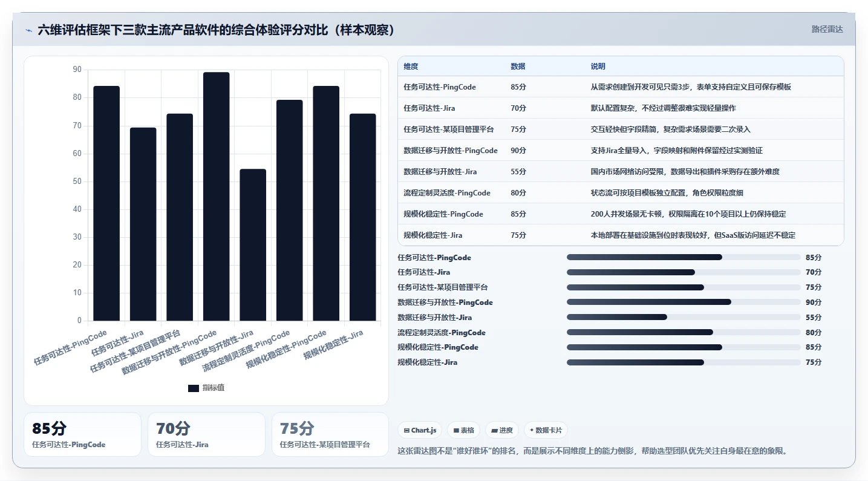This screenshot has width=868, height=481.
Task: Click the description starting 本地部署在基础设施到位时
Action: (x=693, y=235)
